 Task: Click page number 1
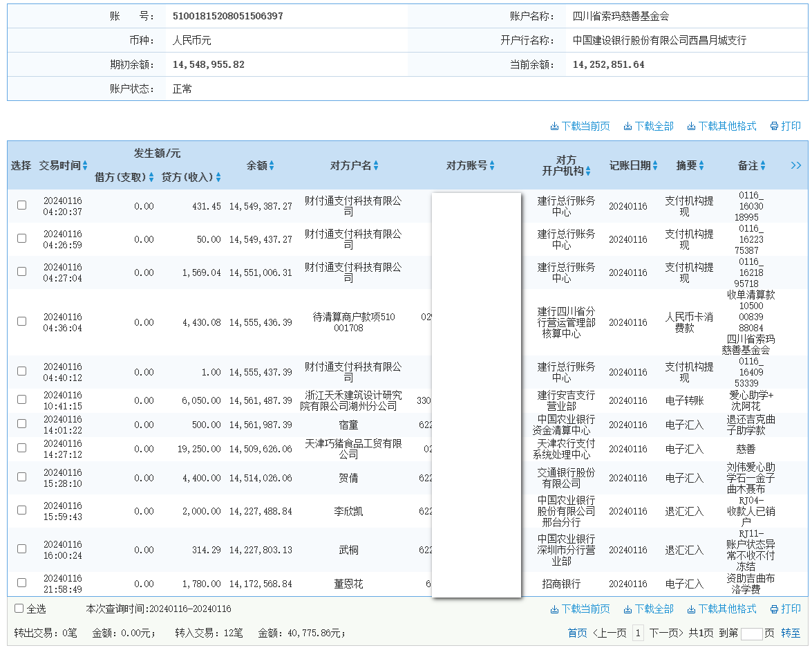[x=638, y=633]
